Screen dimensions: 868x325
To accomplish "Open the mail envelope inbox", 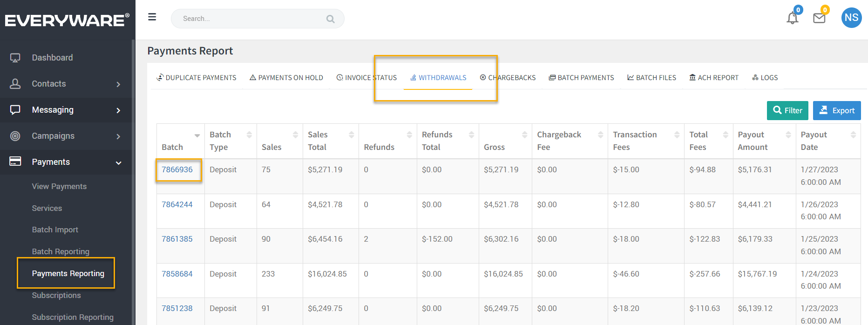I will pyautogui.click(x=819, y=18).
